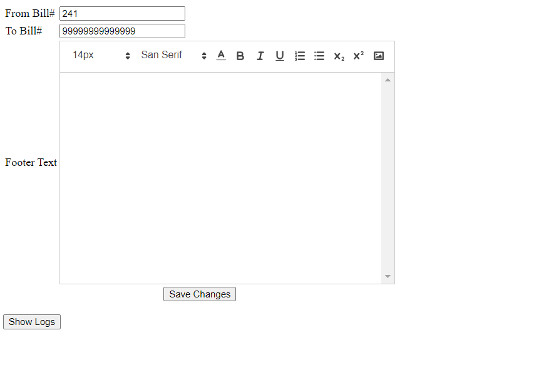
Task: Click the Footer Text label
Action: pyautogui.click(x=31, y=162)
